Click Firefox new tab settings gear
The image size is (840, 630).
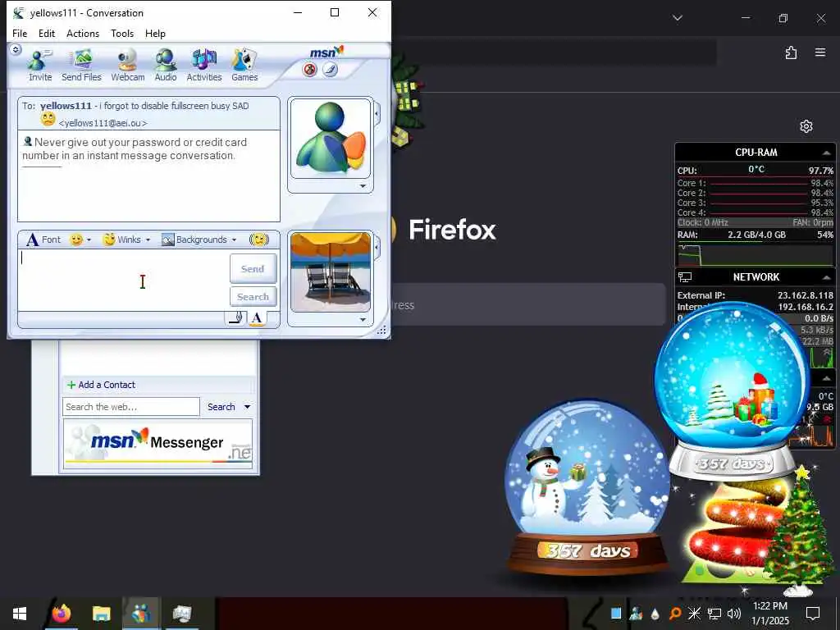pyautogui.click(x=806, y=126)
